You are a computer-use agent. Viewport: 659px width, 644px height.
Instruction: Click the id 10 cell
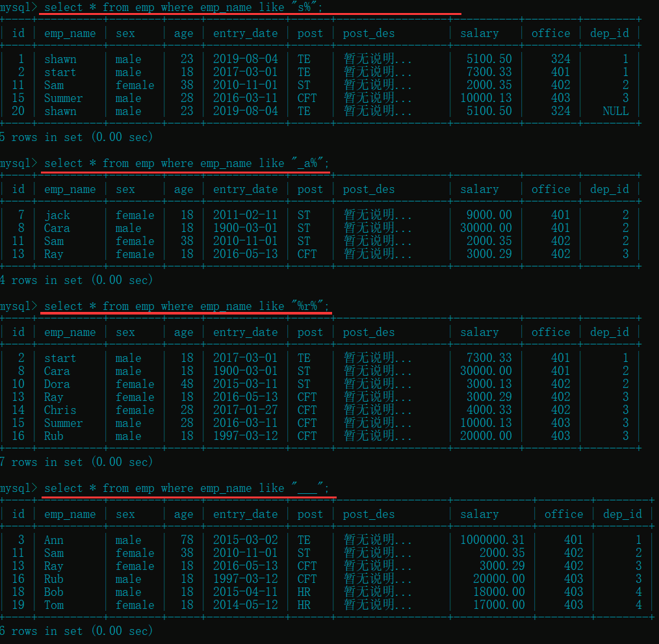pyautogui.click(x=18, y=384)
